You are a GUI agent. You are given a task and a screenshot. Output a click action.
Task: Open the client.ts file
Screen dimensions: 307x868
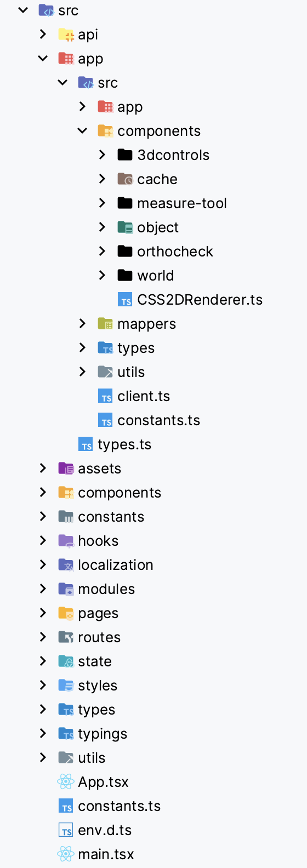144,396
